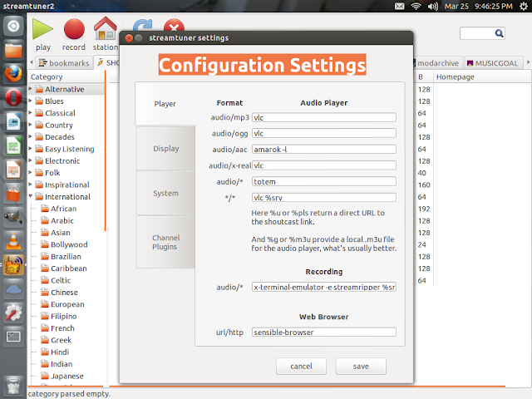Screen dimensions: 532x399
Task: Open Ubuntu dash home in launcher
Action: (13, 26)
